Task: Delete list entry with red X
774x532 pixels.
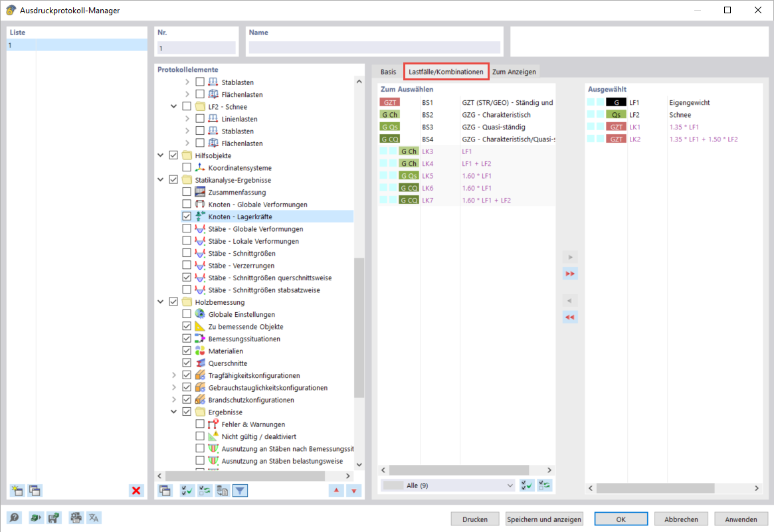Action: 136,491
